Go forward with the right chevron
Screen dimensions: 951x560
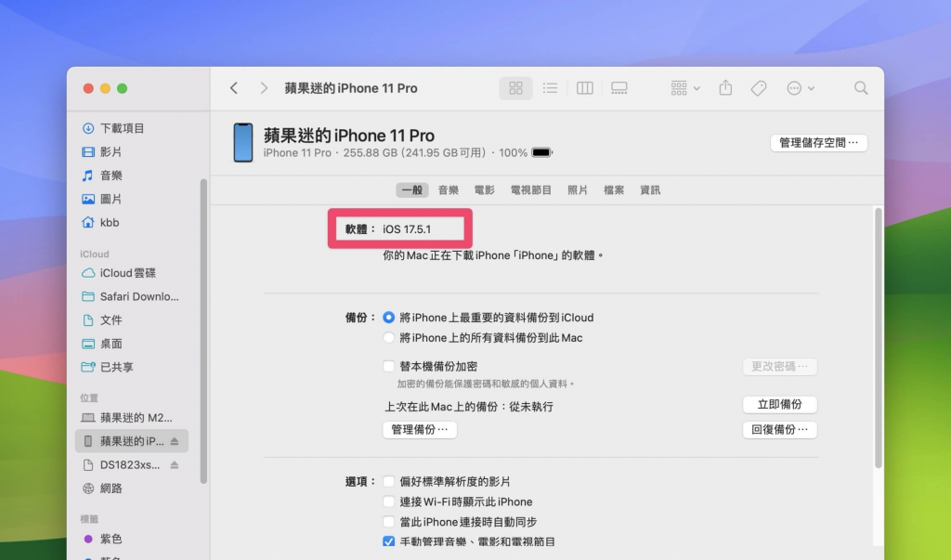pos(263,88)
